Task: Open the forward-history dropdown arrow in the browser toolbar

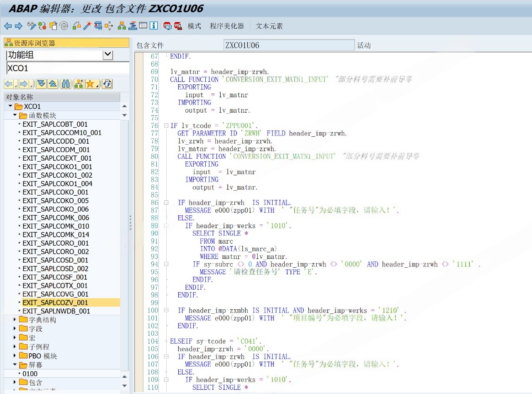Action: point(31,84)
